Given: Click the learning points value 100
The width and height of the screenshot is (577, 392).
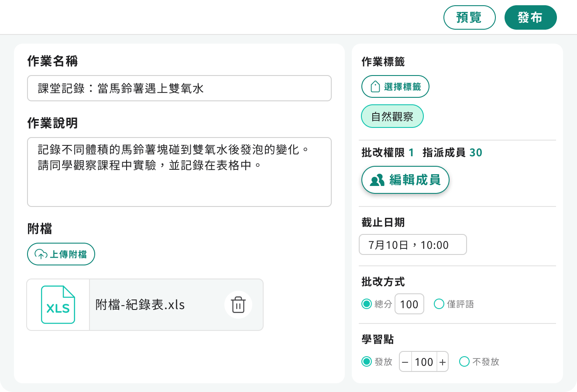Looking at the screenshot, I should click(x=424, y=361).
